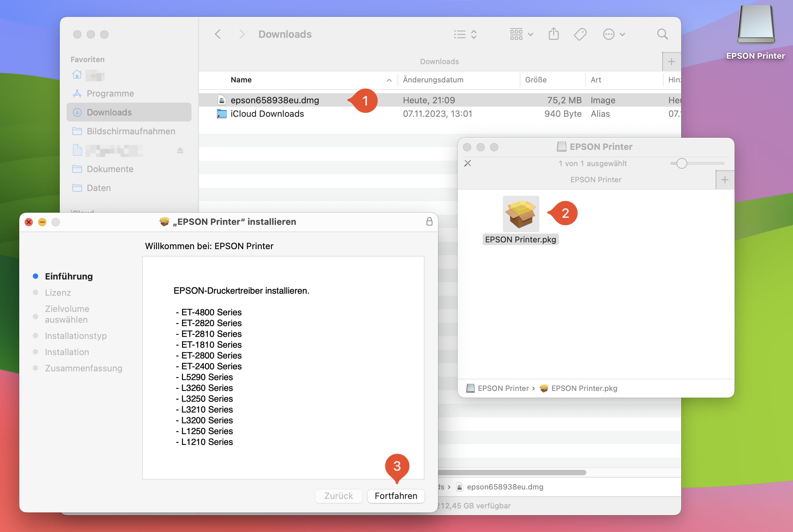Add new tab in EPSON Printer window
Screen dimensions: 793x532
pyautogui.click(x=724, y=180)
